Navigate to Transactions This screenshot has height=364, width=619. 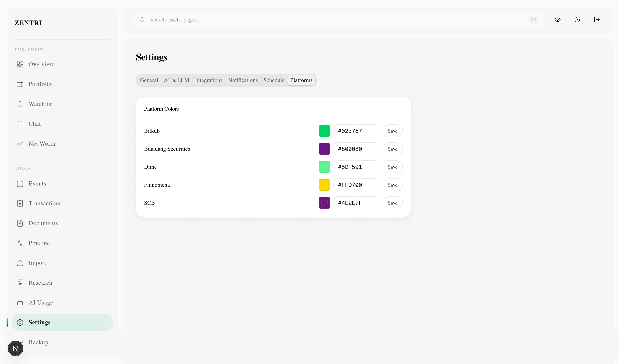pyautogui.click(x=62, y=203)
